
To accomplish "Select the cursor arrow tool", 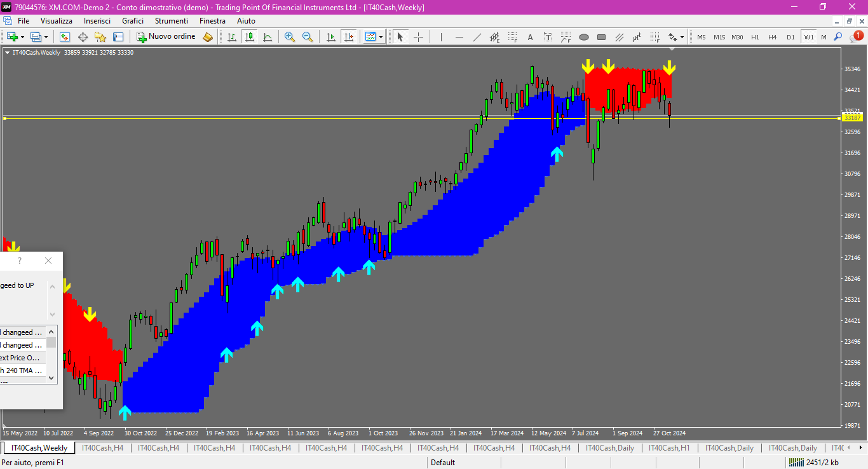I will [400, 37].
